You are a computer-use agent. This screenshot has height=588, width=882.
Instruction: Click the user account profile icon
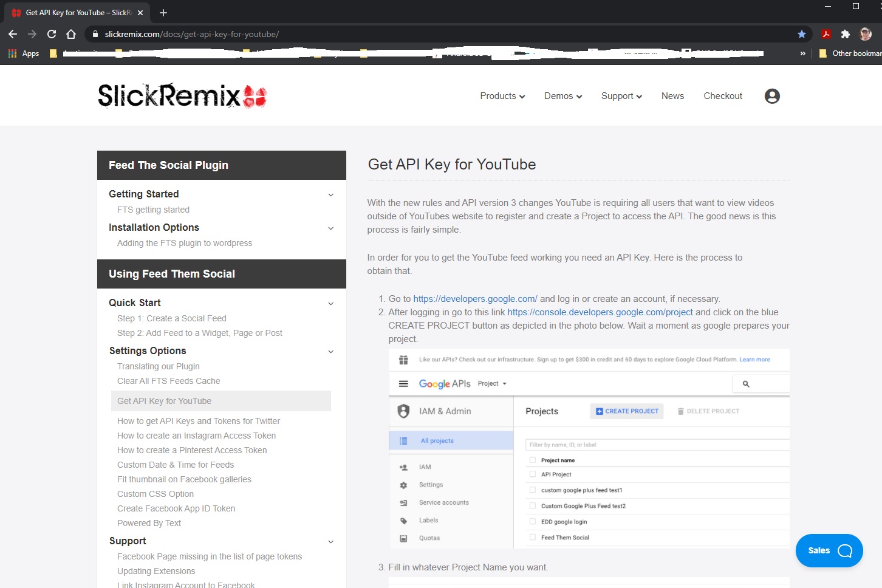coord(772,96)
